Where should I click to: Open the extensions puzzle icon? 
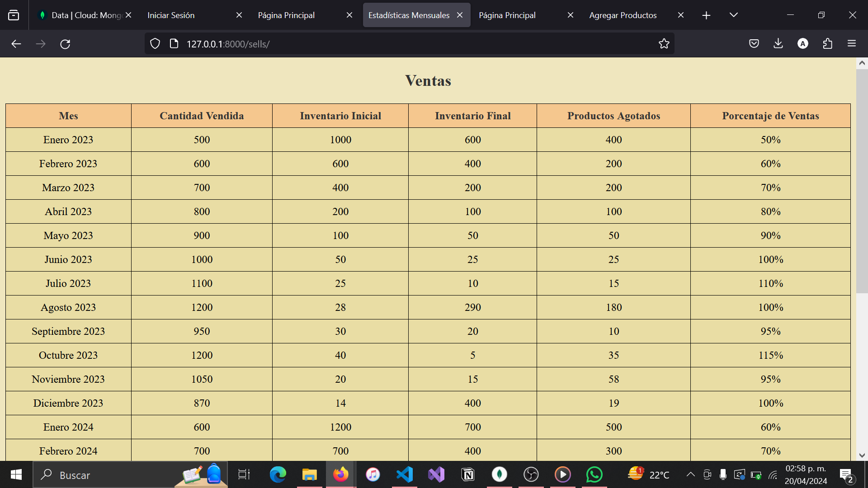pyautogui.click(x=827, y=44)
